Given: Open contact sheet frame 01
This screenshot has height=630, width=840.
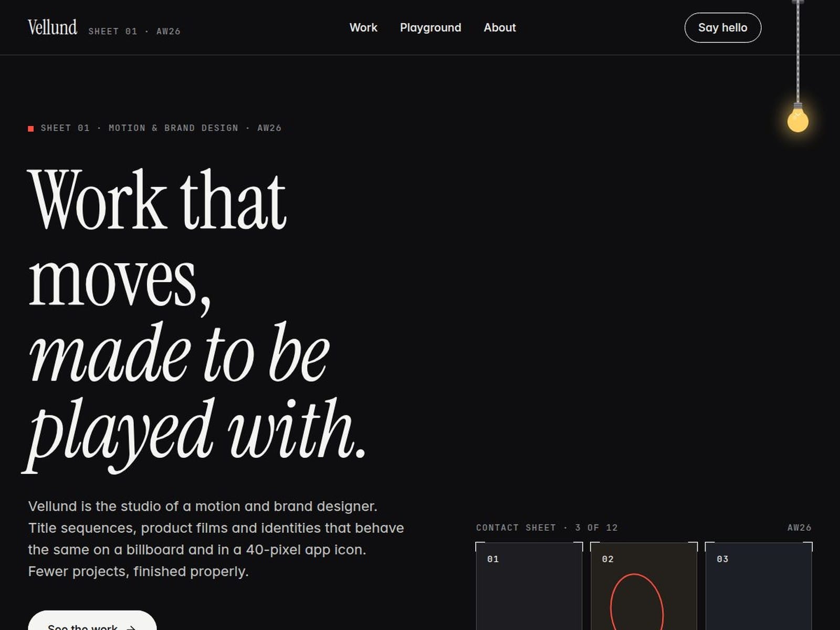Looking at the screenshot, I should [529, 586].
